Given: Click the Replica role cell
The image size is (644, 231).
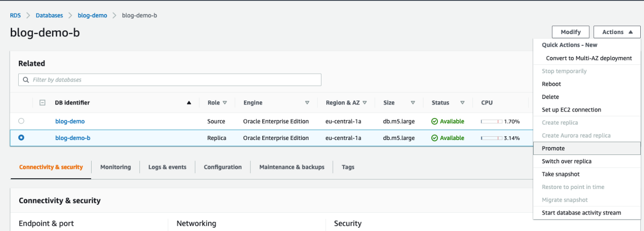Looking at the screenshot, I should (x=217, y=138).
